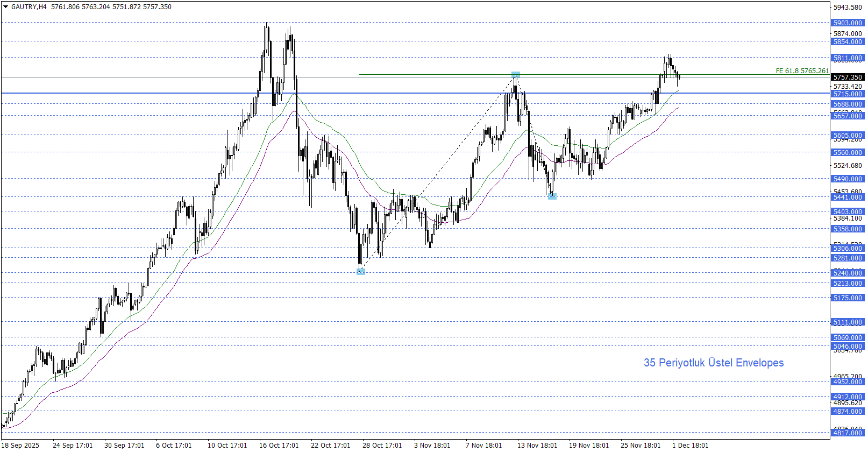Click the 28 Oct 17:01 time axis label
Viewport: 868px width, 452px height.
(382, 446)
